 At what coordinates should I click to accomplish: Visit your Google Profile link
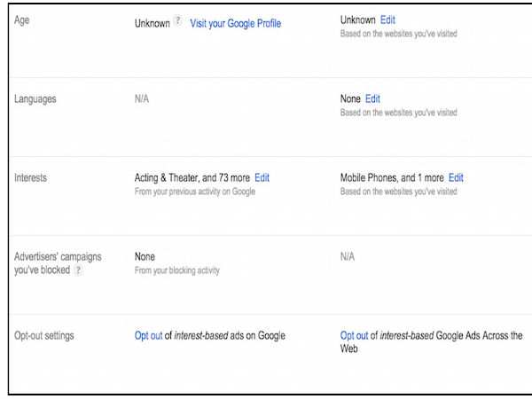click(x=235, y=23)
